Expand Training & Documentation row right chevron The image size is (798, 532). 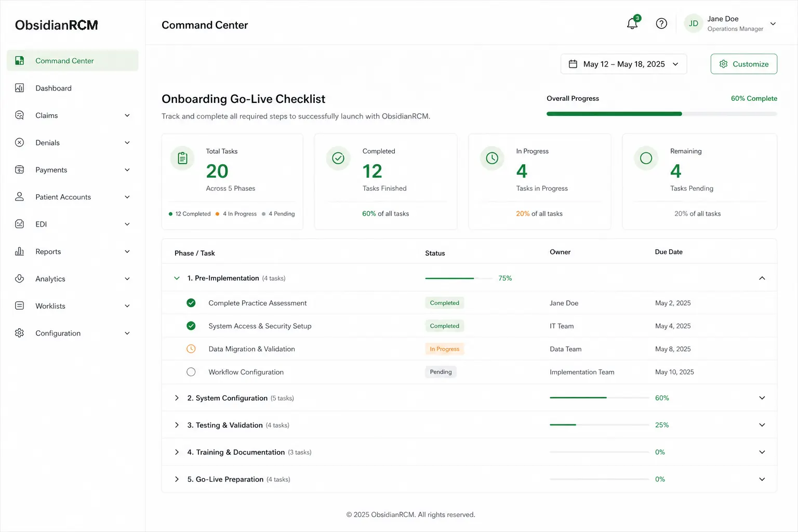point(762,452)
